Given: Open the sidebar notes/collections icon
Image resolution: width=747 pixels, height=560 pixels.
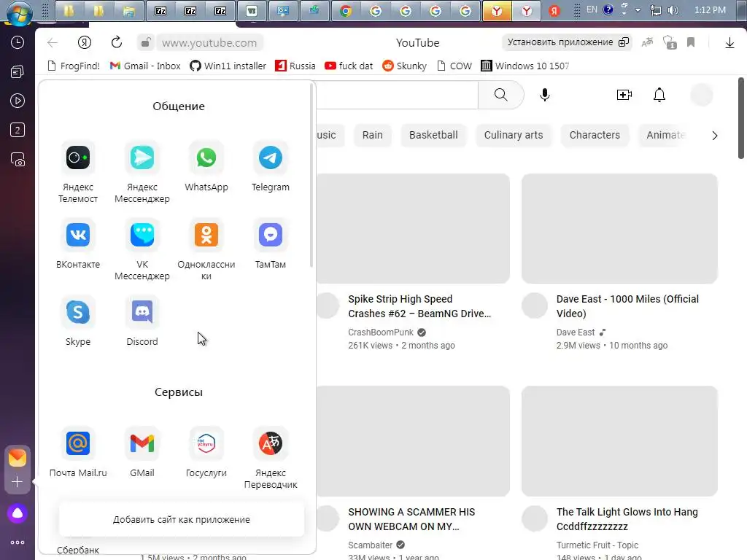Looking at the screenshot, I should (18, 72).
